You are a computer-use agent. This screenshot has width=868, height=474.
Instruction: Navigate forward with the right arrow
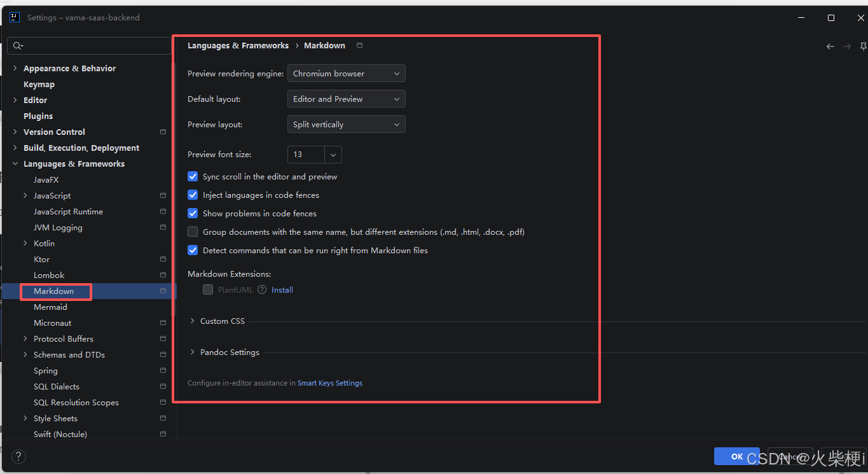tap(847, 46)
